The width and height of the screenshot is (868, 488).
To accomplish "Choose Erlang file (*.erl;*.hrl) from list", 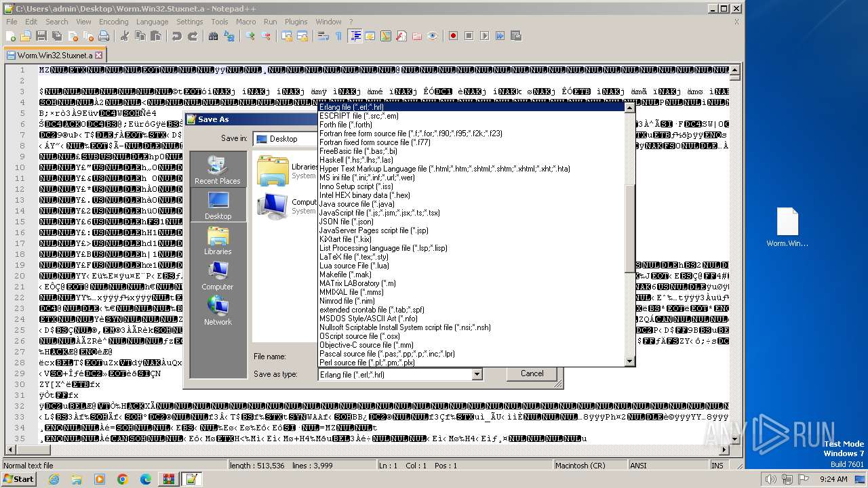I will click(x=471, y=107).
